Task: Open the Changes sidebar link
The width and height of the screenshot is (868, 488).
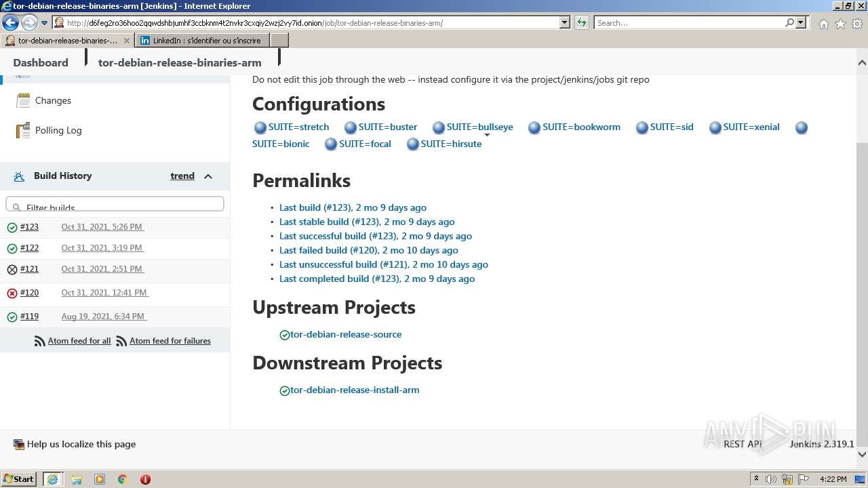Action: [x=53, y=100]
